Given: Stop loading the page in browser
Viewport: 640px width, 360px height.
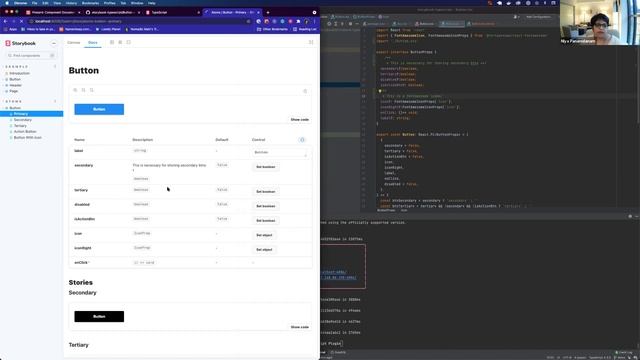Looking at the screenshot, I should 22,21.
